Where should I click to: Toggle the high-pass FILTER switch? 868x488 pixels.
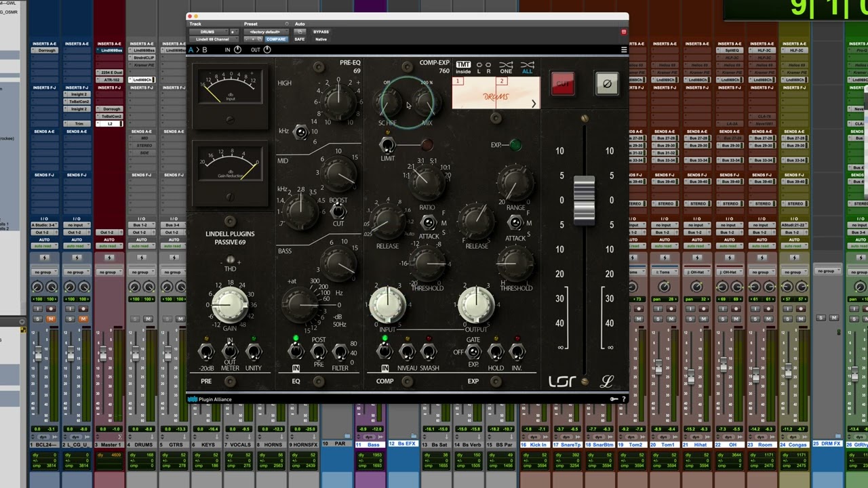(x=340, y=351)
